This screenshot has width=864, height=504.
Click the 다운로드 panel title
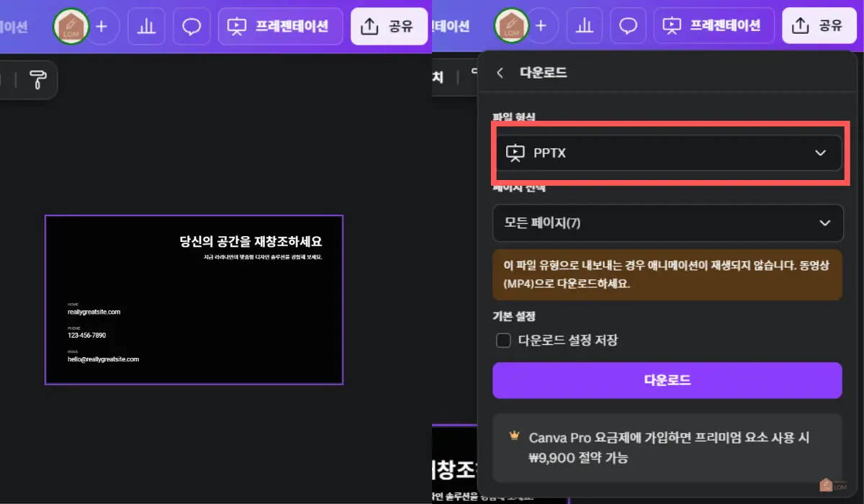(x=544, y=73)
